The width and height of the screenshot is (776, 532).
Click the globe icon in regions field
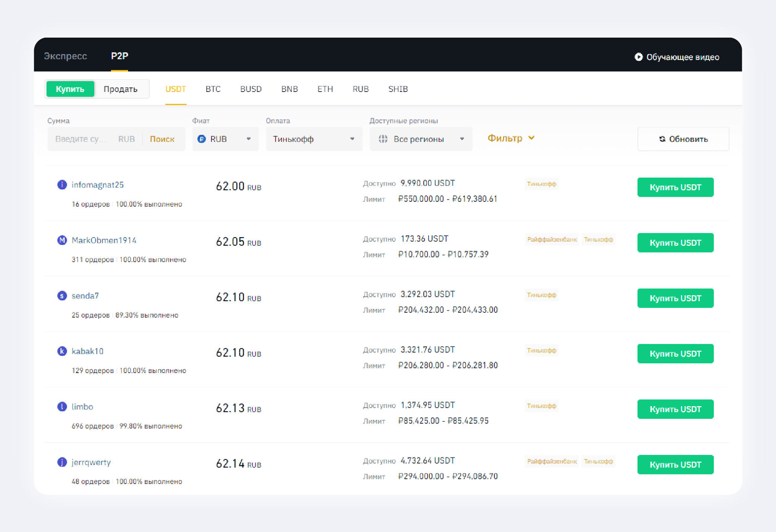pyautogui.click(x=383, y=139)
